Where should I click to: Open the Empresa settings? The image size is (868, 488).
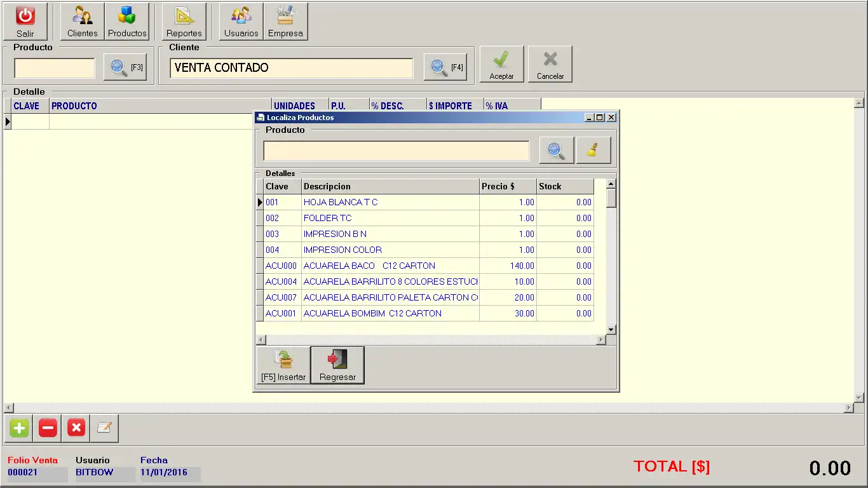click(x=286, y=22)
